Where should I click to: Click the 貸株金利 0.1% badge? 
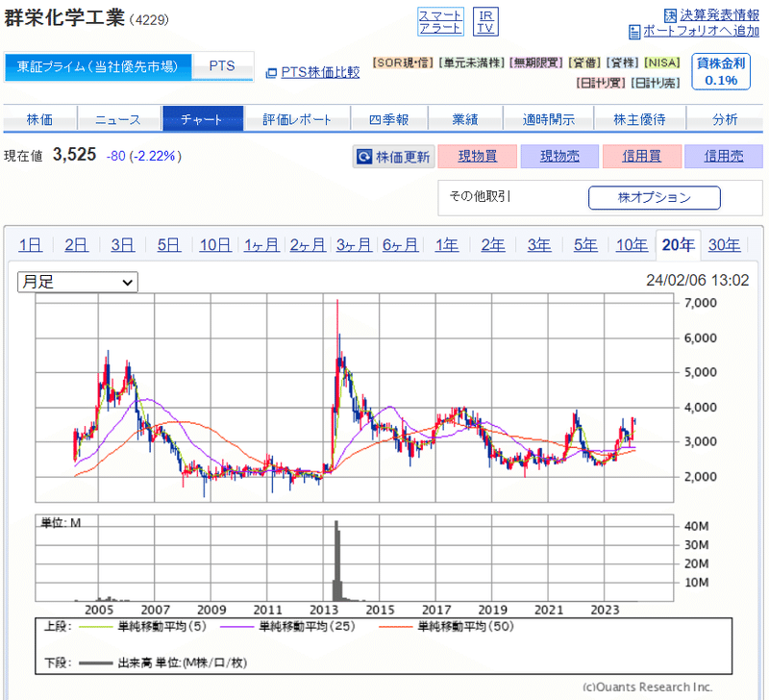click(720, 70)
